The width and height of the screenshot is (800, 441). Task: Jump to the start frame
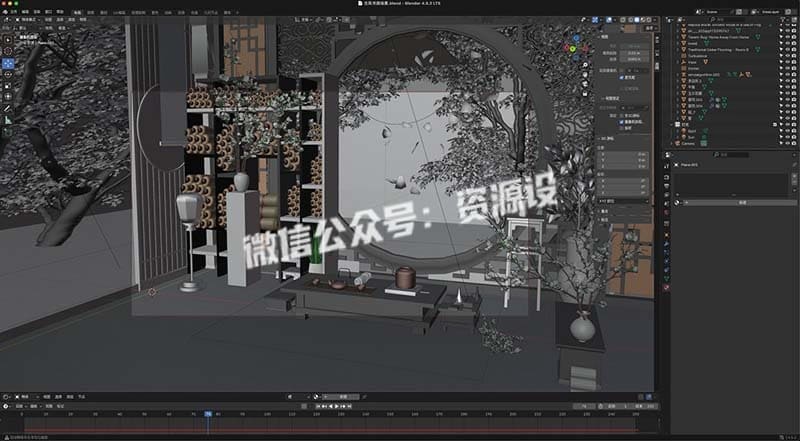click(x=317, y=406)
